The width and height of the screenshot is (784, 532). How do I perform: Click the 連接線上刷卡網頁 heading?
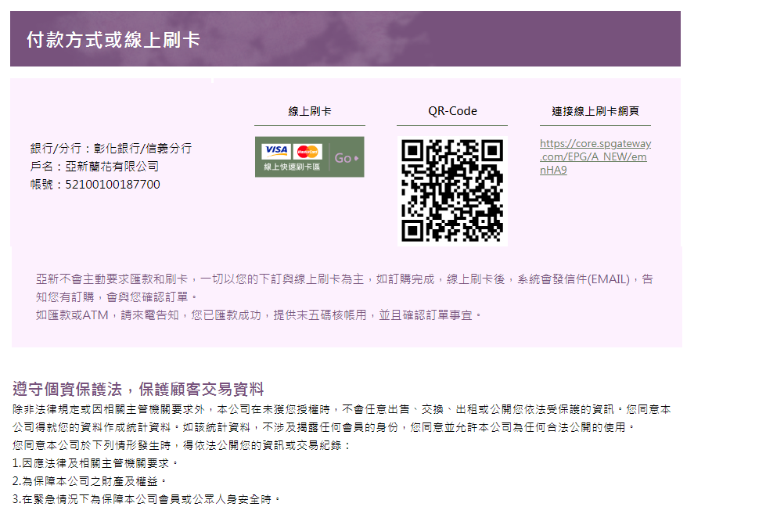click(595, 111)
